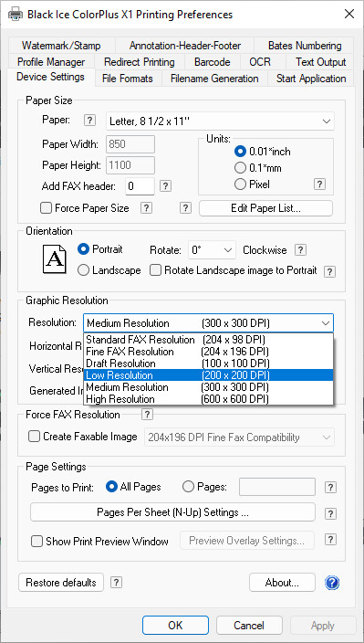Click help icon beside Force FAX Resolution
Screen dimensions: 364x643
coord(147,414)
